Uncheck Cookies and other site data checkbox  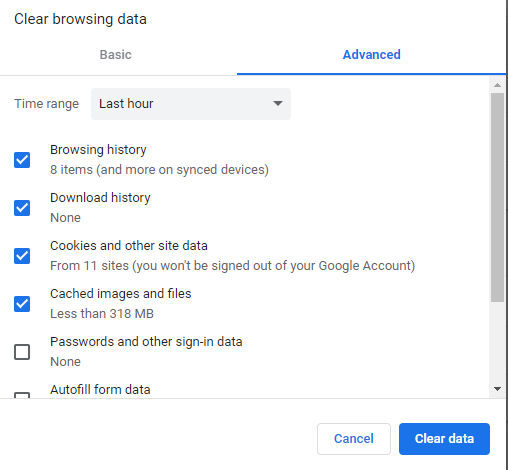click(22, 256)
